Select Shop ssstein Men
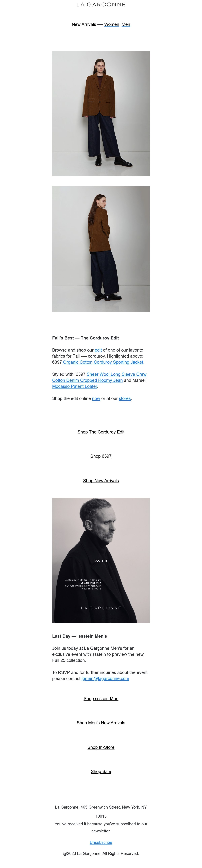 pyautogui.click(x=101, y=699)
